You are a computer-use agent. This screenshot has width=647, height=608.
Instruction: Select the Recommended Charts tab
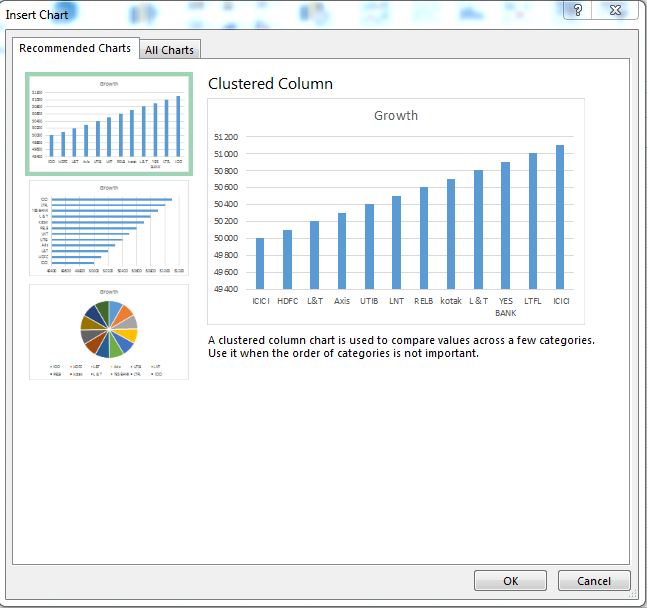[75, 48]
